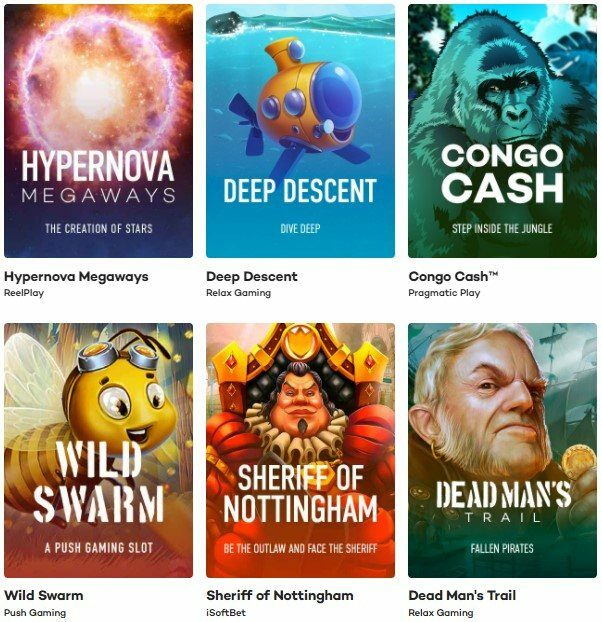Open the Hypernova Megaways game thumbnail
Screen dimensions: 602x622
(x=98, y=131)
